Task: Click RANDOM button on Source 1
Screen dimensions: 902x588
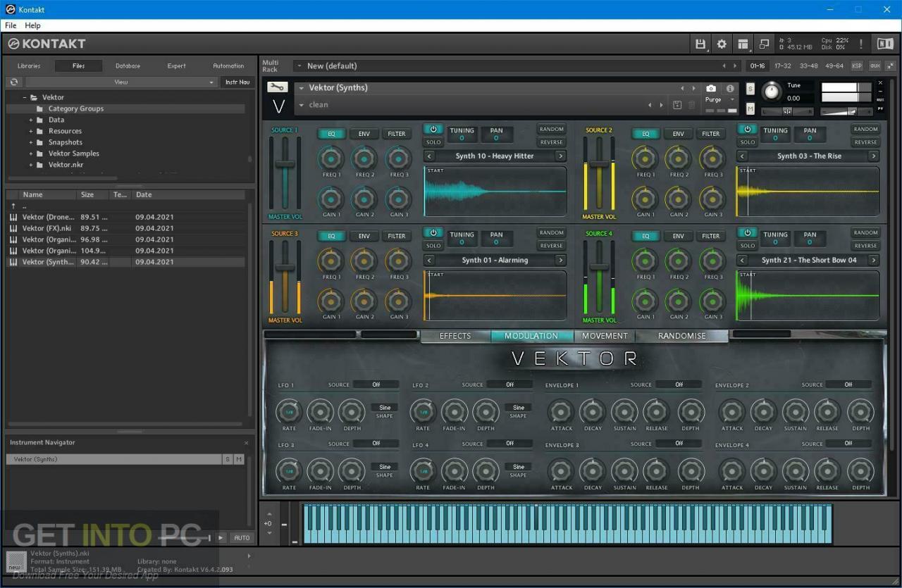Action: point(551,130)
